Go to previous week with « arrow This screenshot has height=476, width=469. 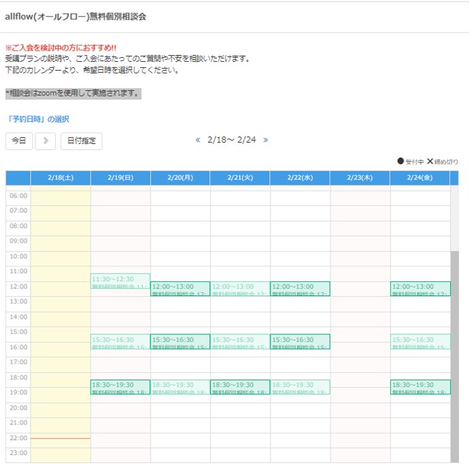[x=198, y=140]
